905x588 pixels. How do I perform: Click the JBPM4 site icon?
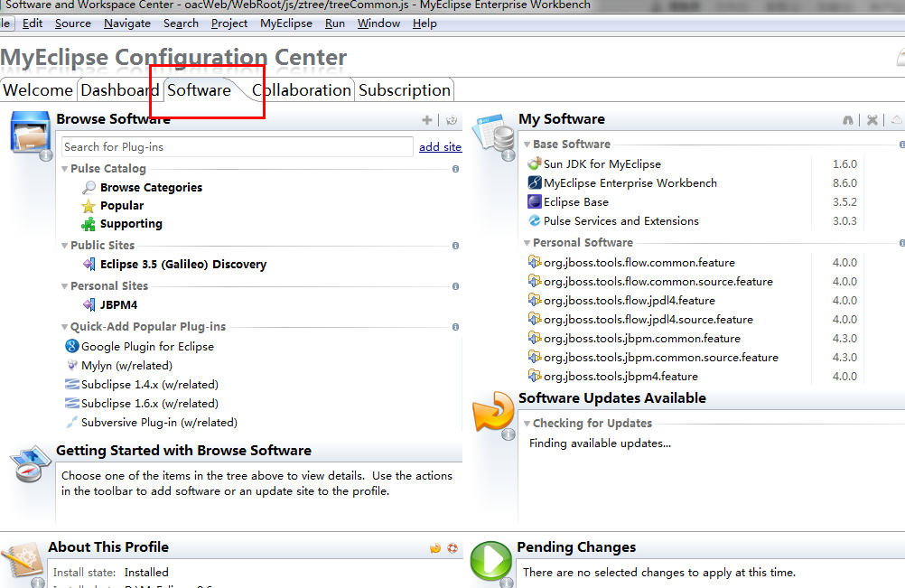[89, 304]
